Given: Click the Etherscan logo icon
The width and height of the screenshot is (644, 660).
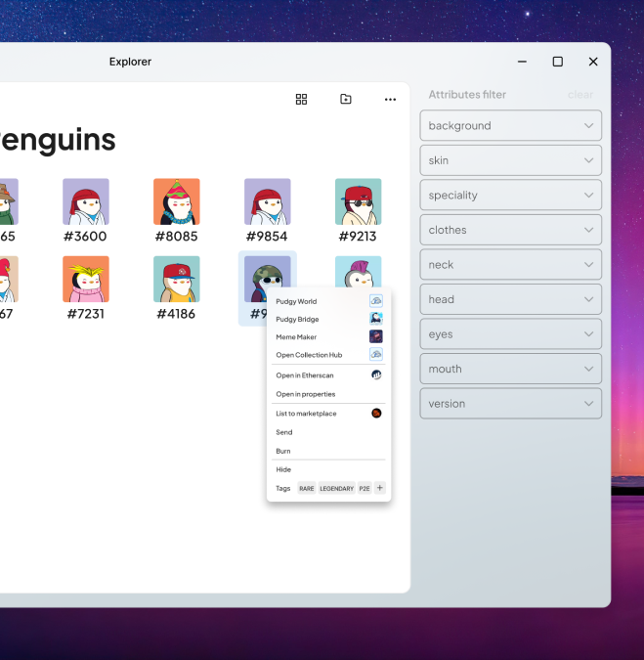Looking at the screenshot, I should coord(376,374).
